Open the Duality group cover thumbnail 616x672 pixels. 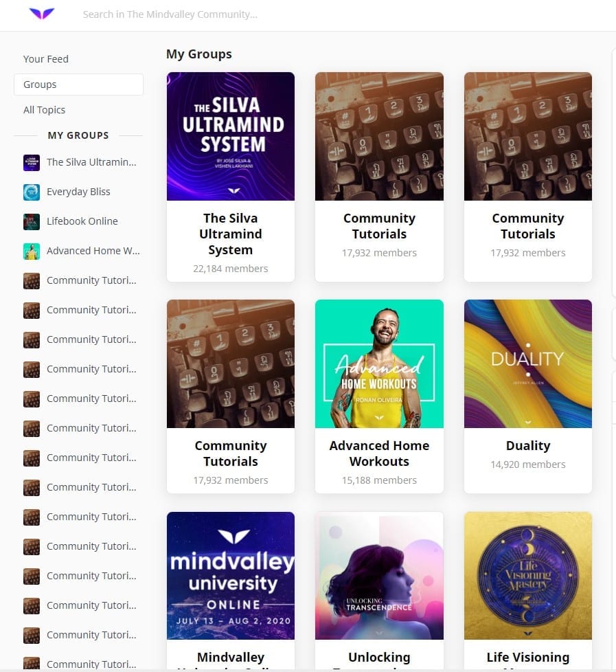point(528,363)
